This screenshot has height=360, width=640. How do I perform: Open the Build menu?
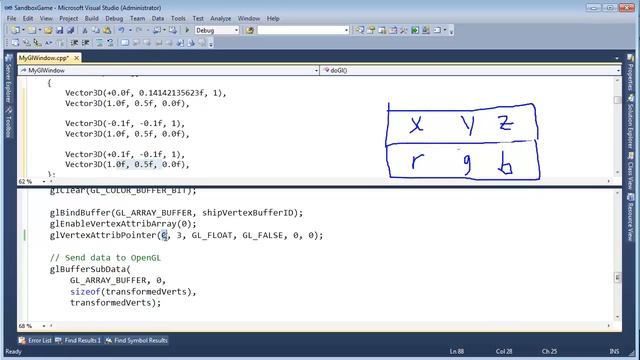tap(91, 18)
